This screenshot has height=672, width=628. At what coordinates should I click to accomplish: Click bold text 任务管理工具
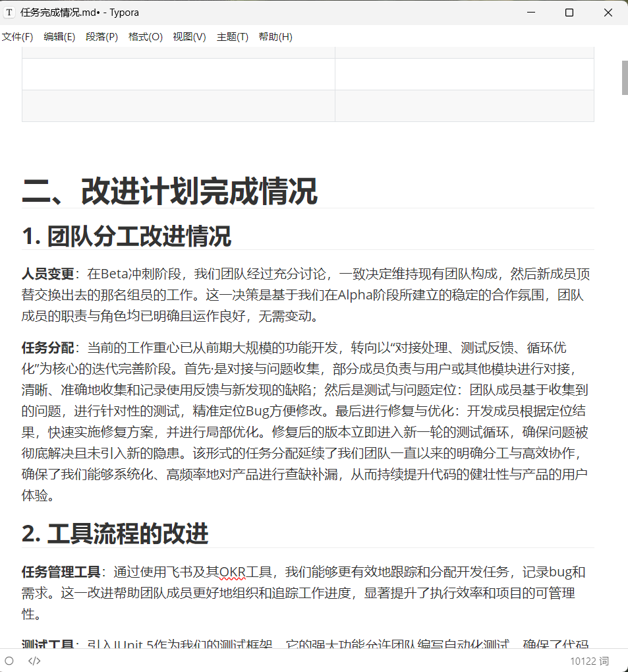(61, 572)
